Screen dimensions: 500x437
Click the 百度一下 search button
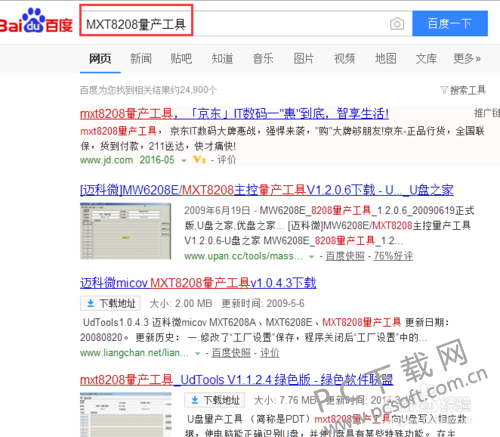click(450, 23)
